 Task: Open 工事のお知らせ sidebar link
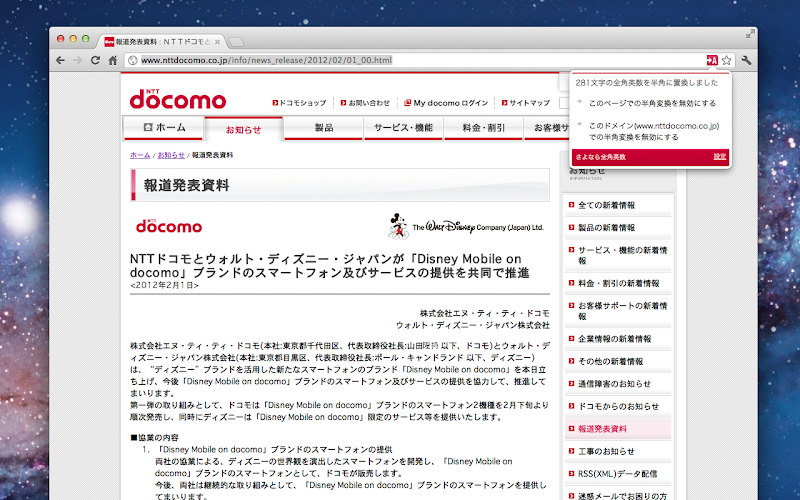[x=606, y=451]
